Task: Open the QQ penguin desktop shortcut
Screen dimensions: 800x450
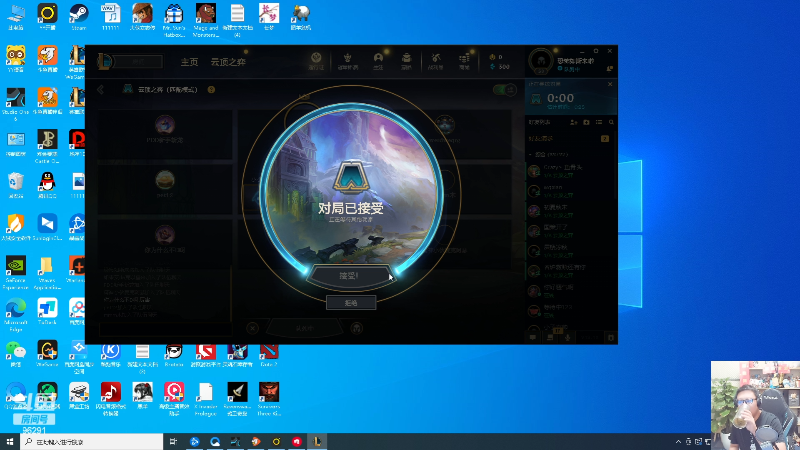Action: pyautogui.click(x=47, y=185)
